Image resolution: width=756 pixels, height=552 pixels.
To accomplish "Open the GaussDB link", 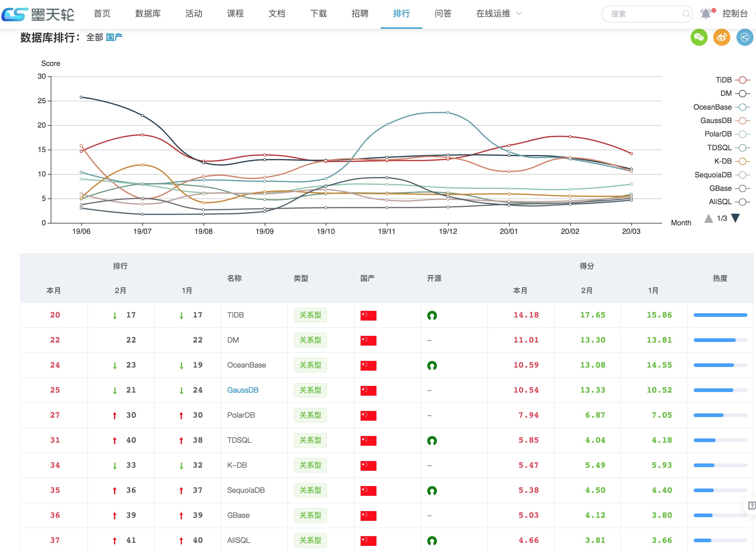I will point(242,390).
